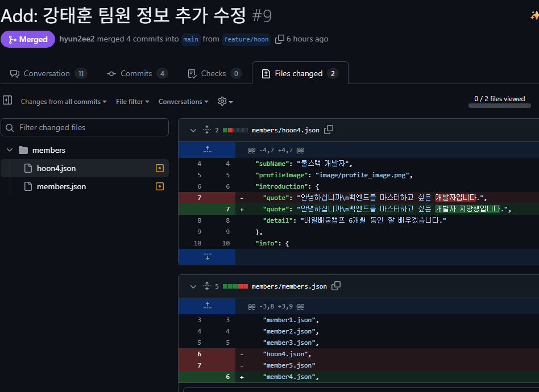Click the pull request number #9
Screen dimensions: 539x392
262,16
